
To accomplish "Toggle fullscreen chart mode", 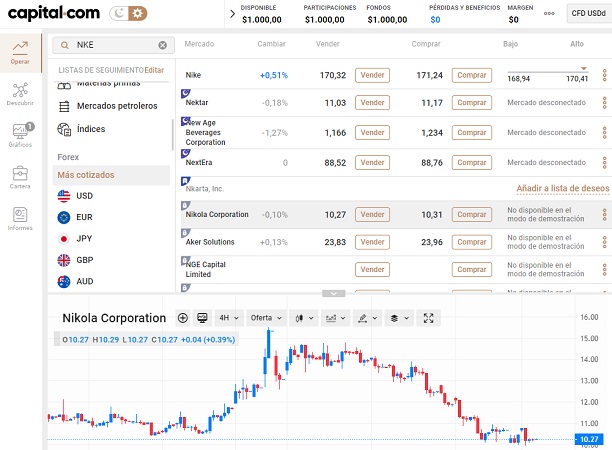I will 429,318.
